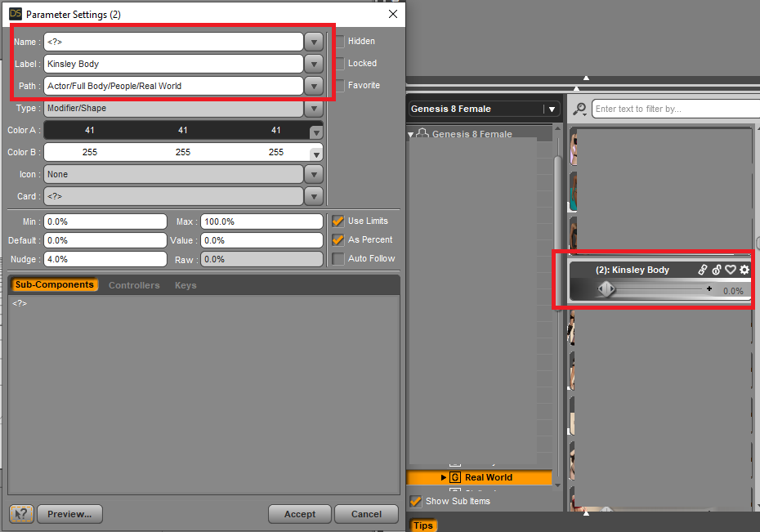Select the Tips tab at the bottom
This screenshot has width=760, height=532.
pyautogui.click(x=423, y=525)
